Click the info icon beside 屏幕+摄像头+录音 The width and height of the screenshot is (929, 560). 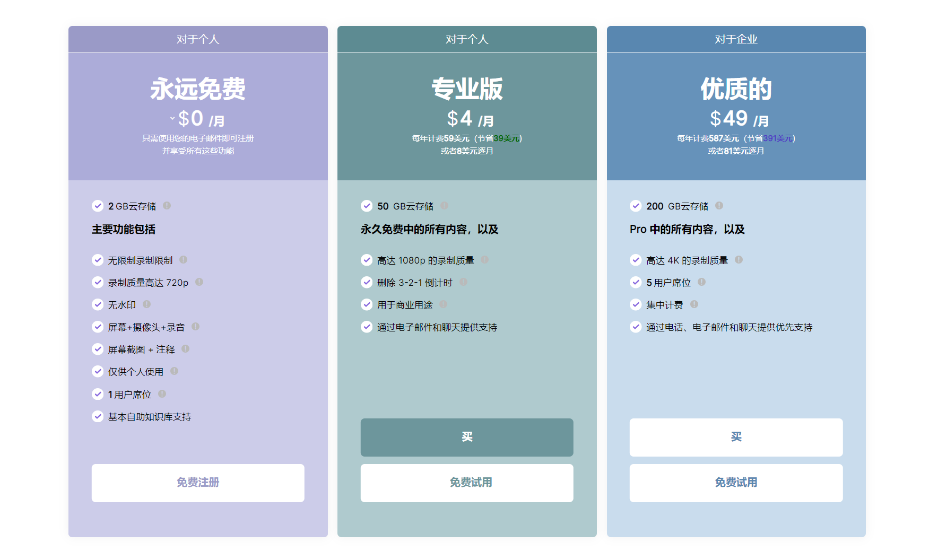point(194,327)
